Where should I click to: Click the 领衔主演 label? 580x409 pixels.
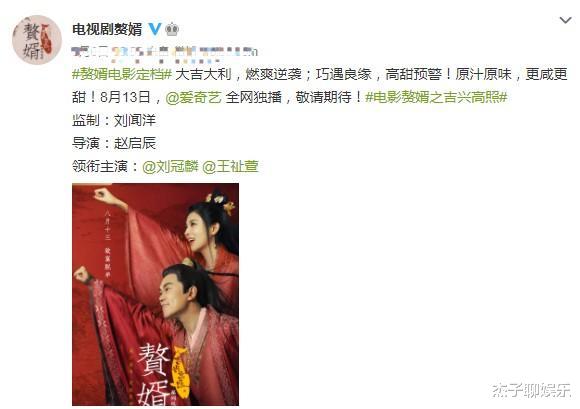(100, 166)
